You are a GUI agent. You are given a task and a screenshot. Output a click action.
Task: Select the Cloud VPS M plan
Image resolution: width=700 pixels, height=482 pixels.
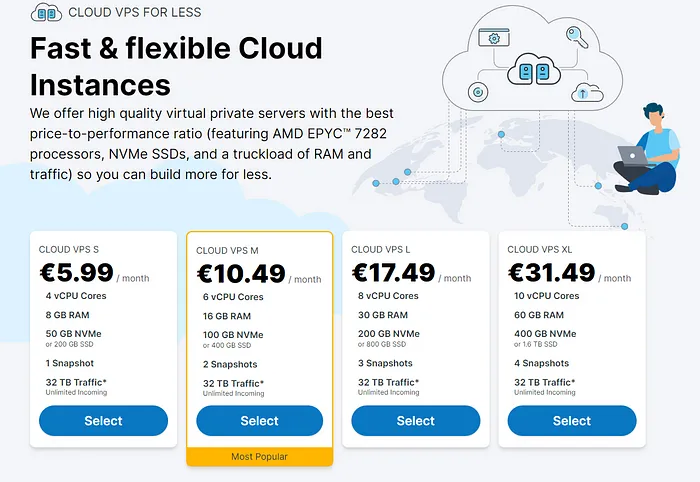pyautogui.click(x=259, y=420)
